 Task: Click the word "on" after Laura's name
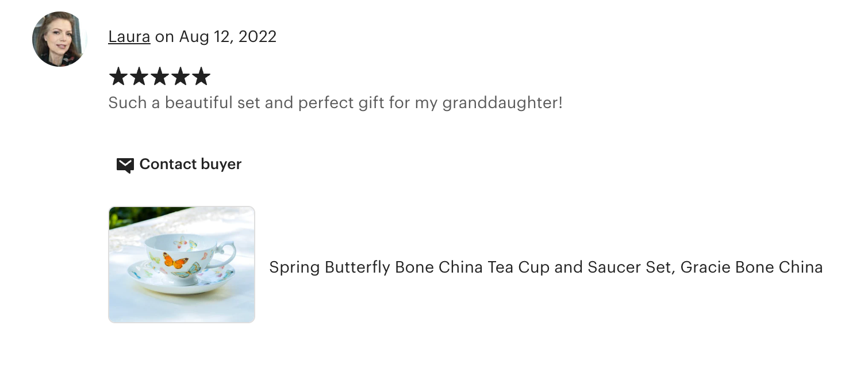click(x=164, y=37)
